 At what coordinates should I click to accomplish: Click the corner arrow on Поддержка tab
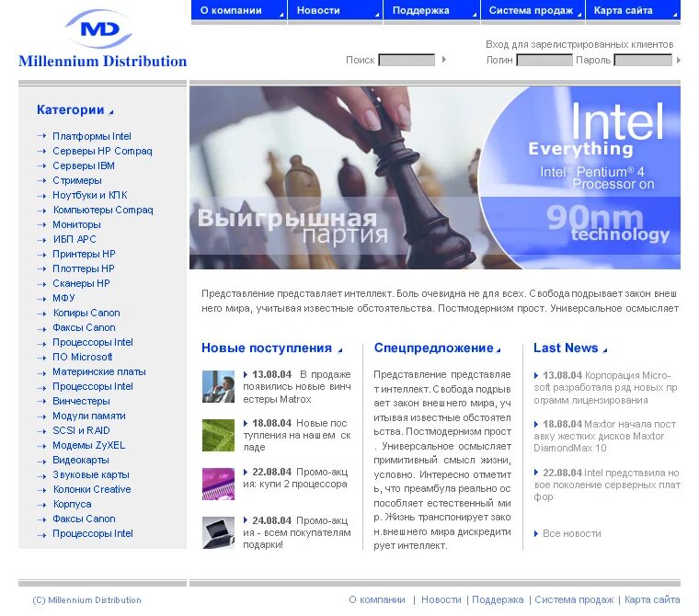click(x=475, y=15)
